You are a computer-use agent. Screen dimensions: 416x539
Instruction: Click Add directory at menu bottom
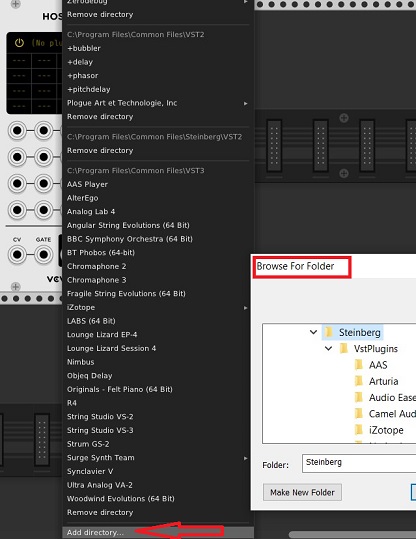tap(158, 532)
